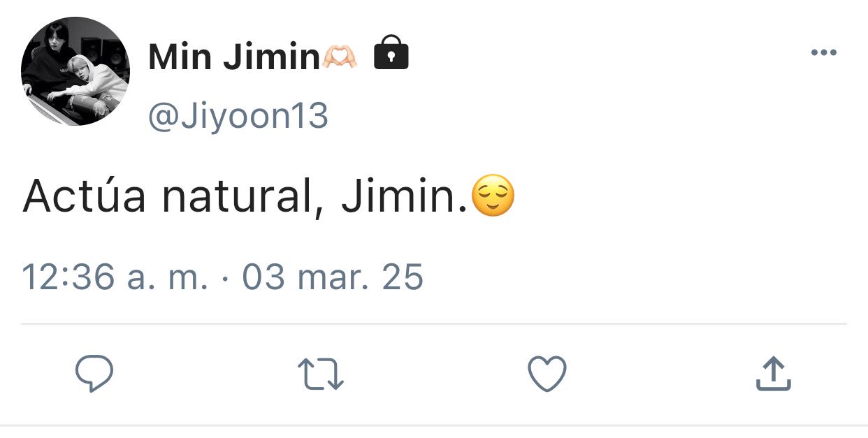Screen dimensions: 868x438
Task: Tap the bottom separator line below action icons
Action: (x=434, y=425)
